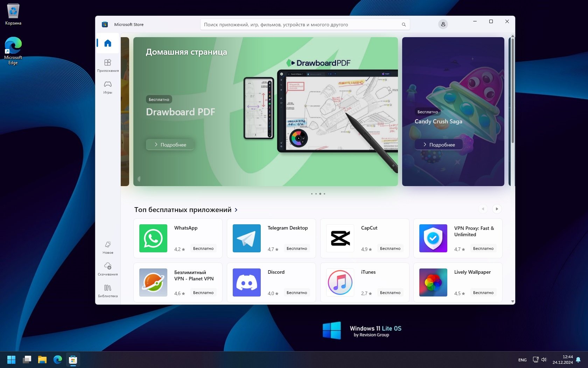Click Бесплатно button for Telegram Desktop
This screenshot has width=588, height=368.
pos(297,248)
